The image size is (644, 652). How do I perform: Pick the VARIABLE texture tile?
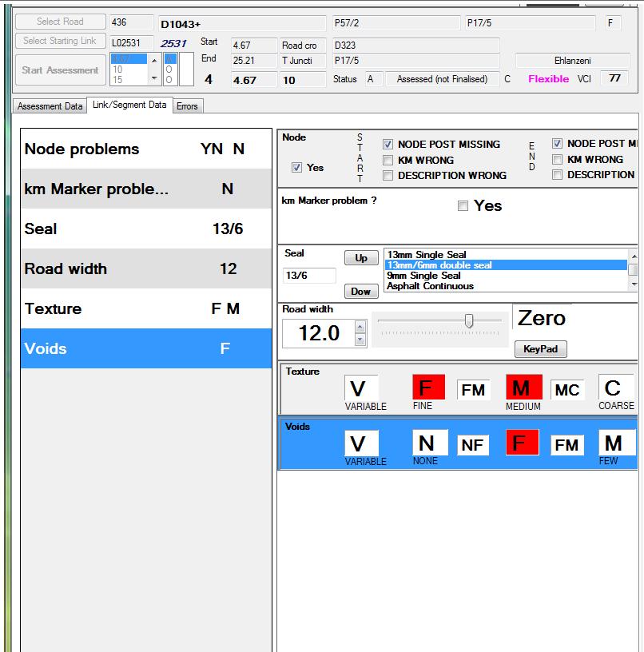[361, 388]
